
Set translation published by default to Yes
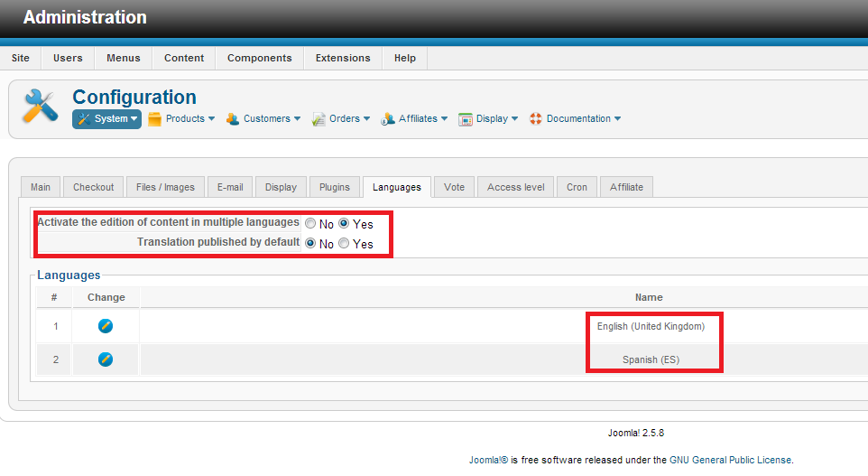click(344, 243)
